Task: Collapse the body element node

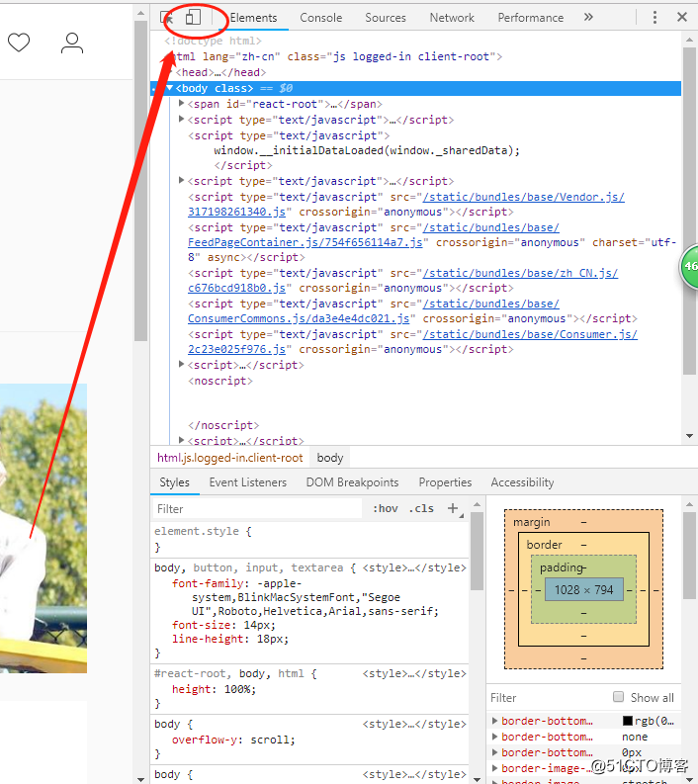Action: (x=170, y=88)
